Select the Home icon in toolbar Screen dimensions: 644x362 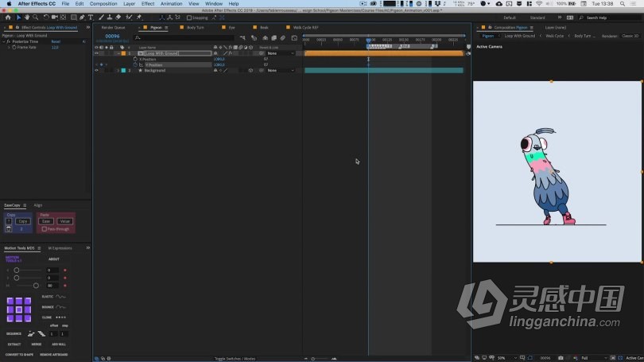pos(8,18)
